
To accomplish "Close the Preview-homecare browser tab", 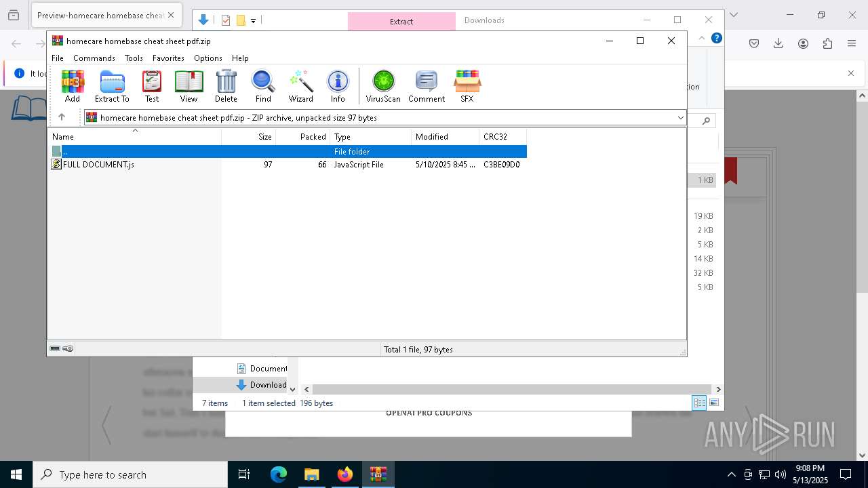I will 170,15.
